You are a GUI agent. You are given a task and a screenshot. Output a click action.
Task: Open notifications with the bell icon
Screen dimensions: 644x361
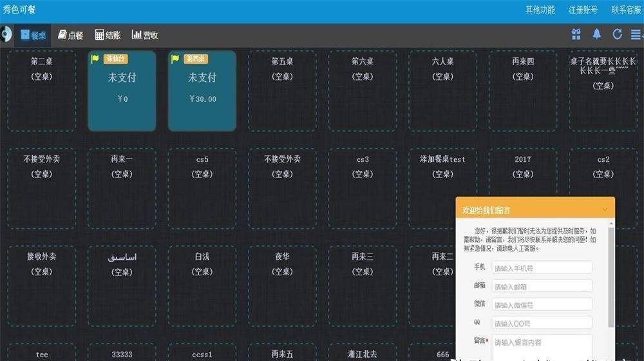pyautogui.click(x=597, y=35)
